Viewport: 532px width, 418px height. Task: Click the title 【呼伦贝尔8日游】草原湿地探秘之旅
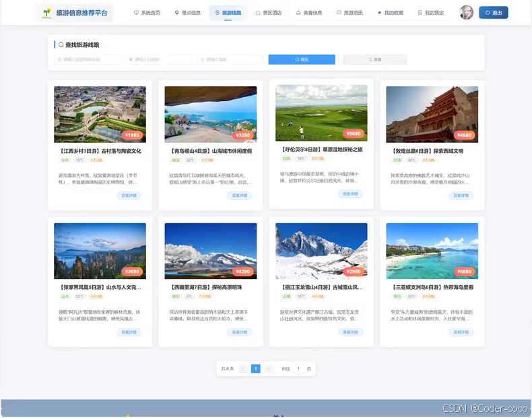(x=321, y=150)
